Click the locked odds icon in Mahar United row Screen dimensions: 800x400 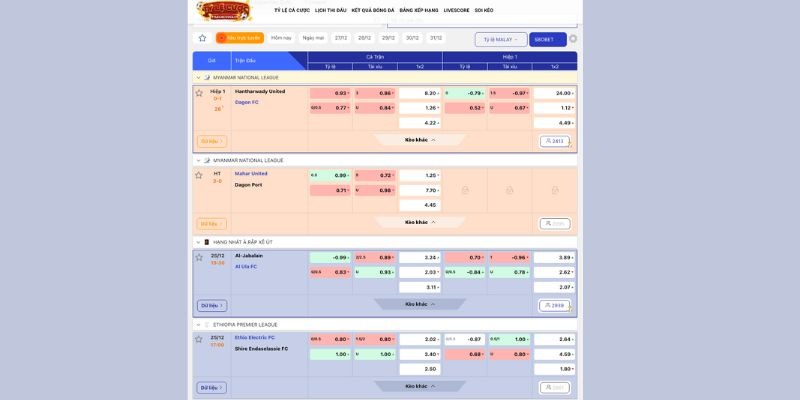(465, 190)
